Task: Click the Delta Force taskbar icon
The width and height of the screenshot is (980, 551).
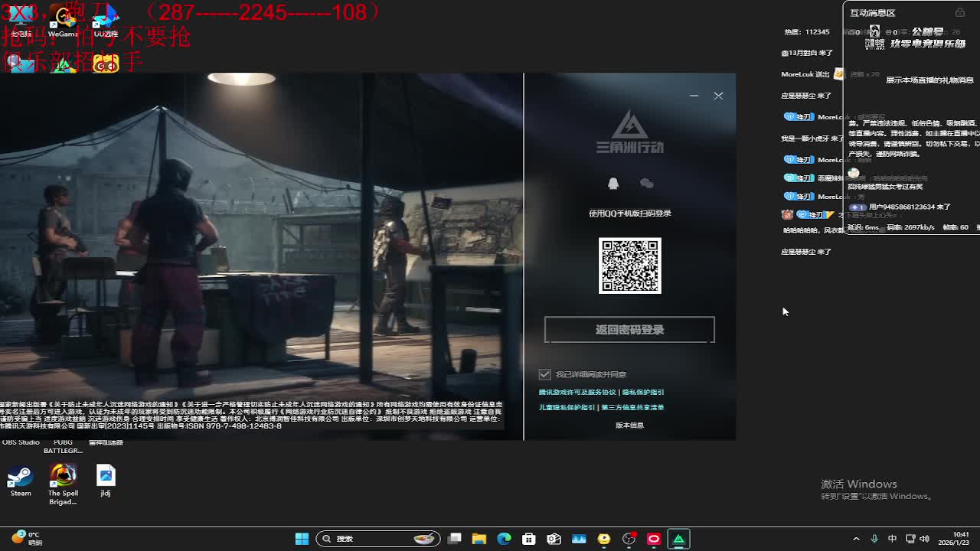Action: 678,539
